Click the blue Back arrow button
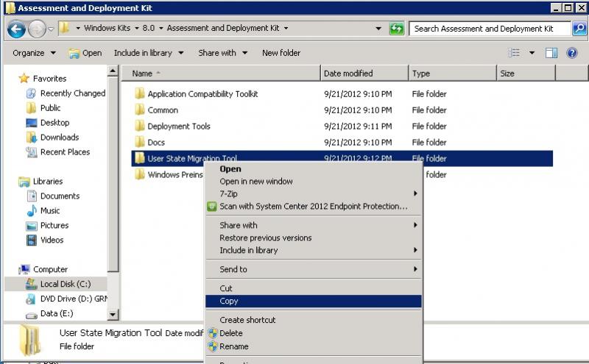This screenshot has width=589, height=364. click(x=16, y=29)
